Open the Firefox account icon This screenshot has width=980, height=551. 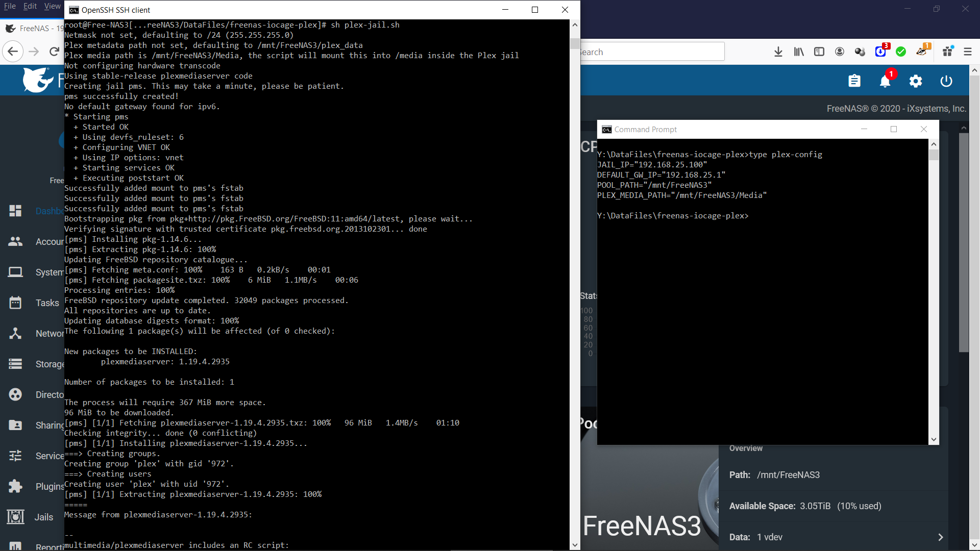click(840, 52)
